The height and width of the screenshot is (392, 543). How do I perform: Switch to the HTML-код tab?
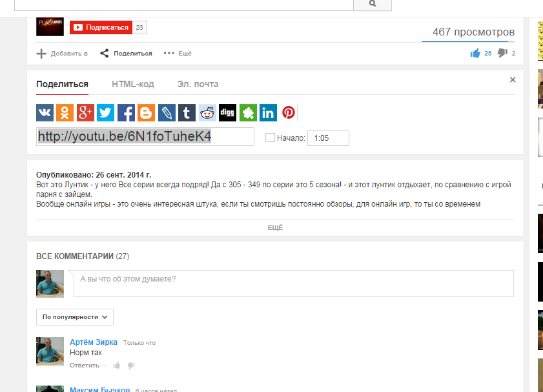pyautogui.click(x=132, y=84)
